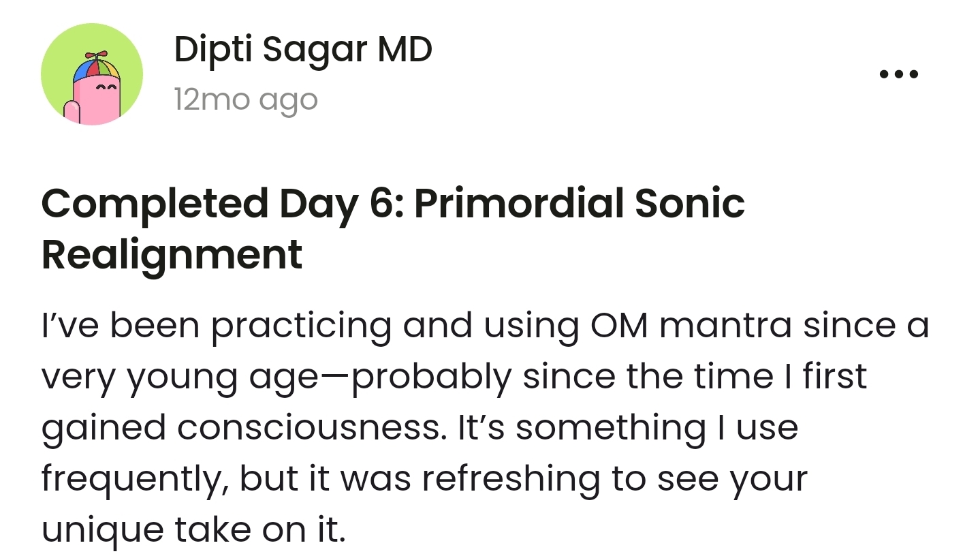Click the word "consciousness" in the post
The image size is (980, 556).
[308, 428]
